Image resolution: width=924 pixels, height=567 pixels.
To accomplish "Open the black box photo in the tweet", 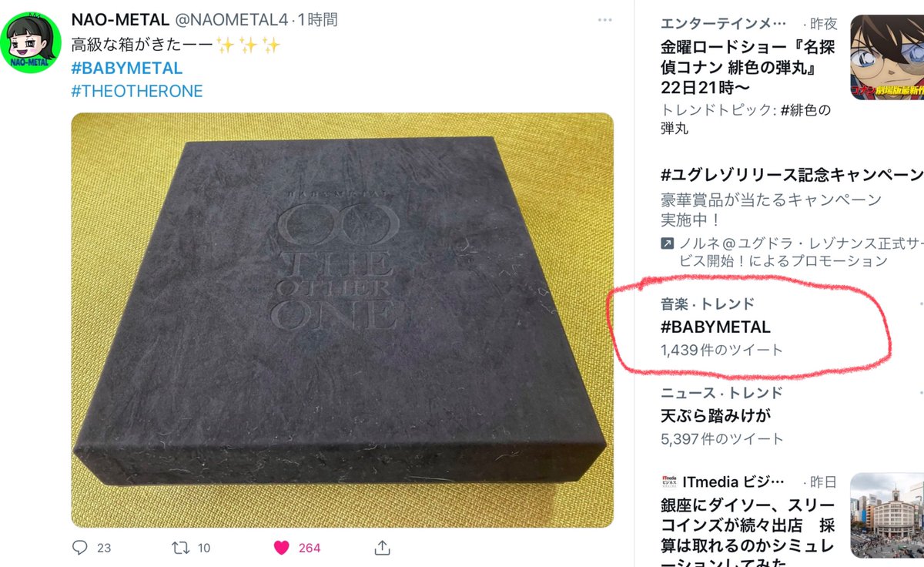I will tap(342, 320).
